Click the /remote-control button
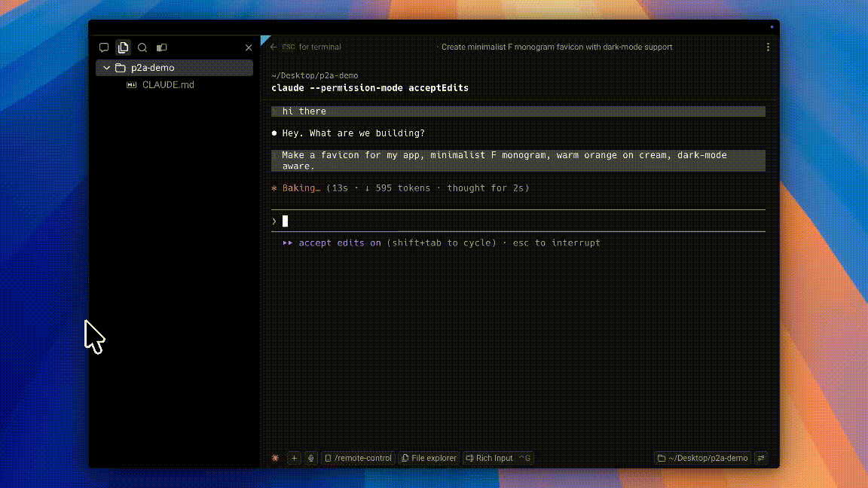The image size is (868, 488). 358,458
